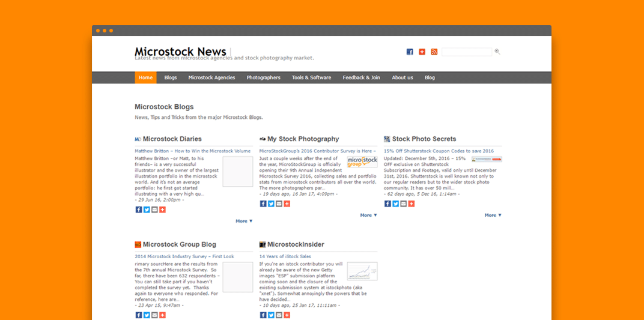Open Tools & Software menu item
Viewport: 644px width, 320px height.
pos(311,77)
